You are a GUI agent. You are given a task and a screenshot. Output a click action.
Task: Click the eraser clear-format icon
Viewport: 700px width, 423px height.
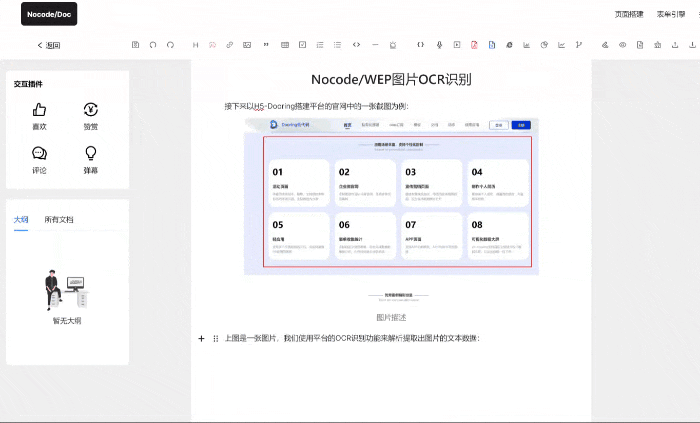click(605, 45)
